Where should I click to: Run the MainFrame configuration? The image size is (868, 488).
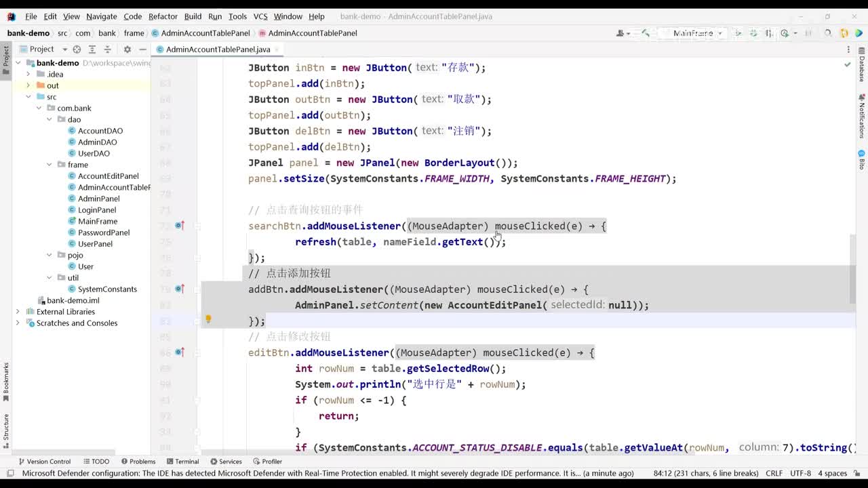(738, 33)
